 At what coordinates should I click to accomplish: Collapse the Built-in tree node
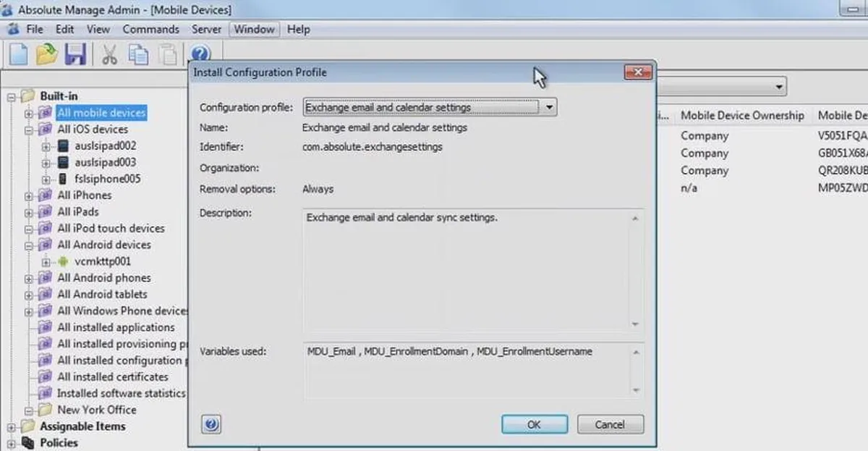coord(11,96)
